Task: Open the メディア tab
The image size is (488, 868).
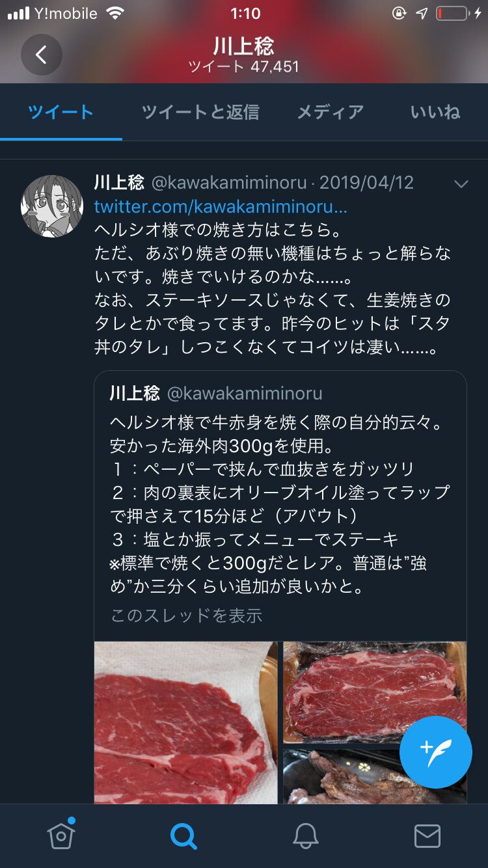Action: (331, 112)
